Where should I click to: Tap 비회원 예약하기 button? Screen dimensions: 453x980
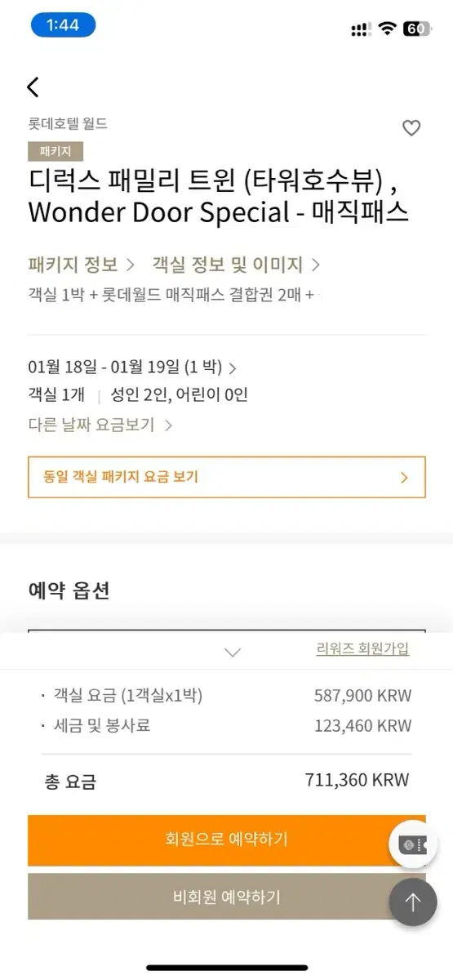[227, 896]
